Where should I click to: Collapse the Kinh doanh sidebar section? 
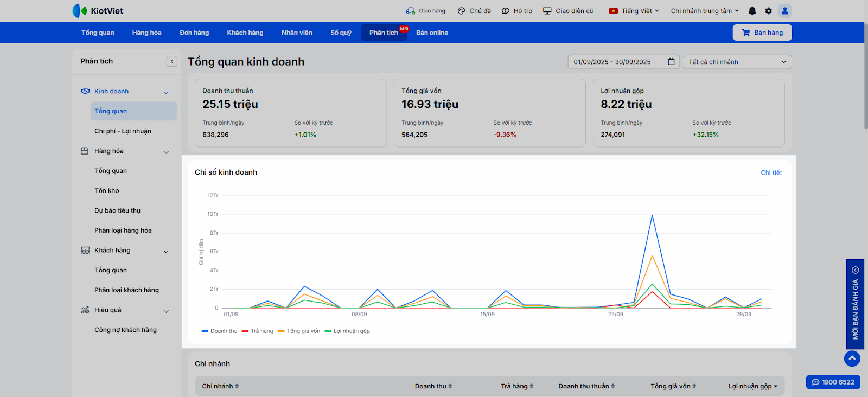166,92
